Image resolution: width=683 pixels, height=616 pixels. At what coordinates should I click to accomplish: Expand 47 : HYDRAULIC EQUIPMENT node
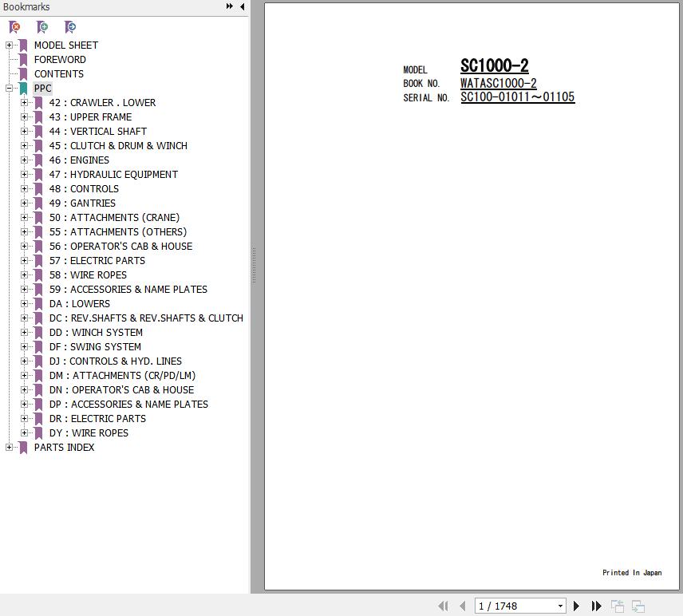tap(24, 174)
